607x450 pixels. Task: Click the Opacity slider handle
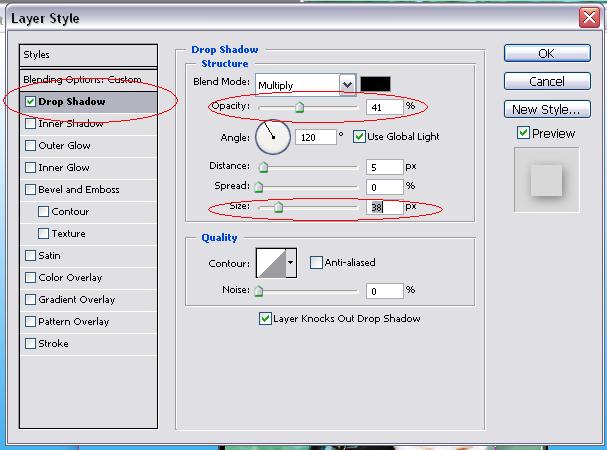299,107
